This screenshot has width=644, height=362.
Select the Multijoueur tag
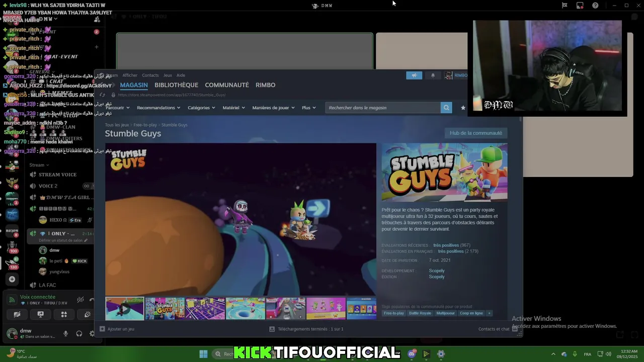(x=445, y=313)
